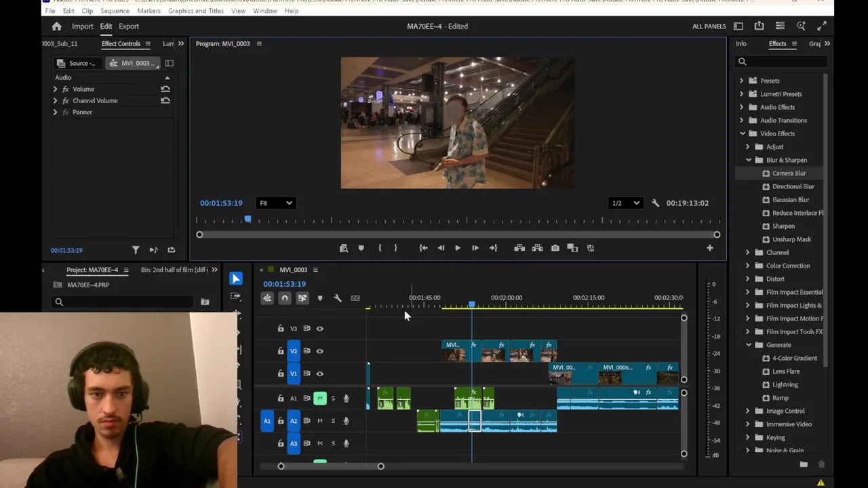868x488 pixels.
Task: Expand the Presets folder
Action: [741, 81]
